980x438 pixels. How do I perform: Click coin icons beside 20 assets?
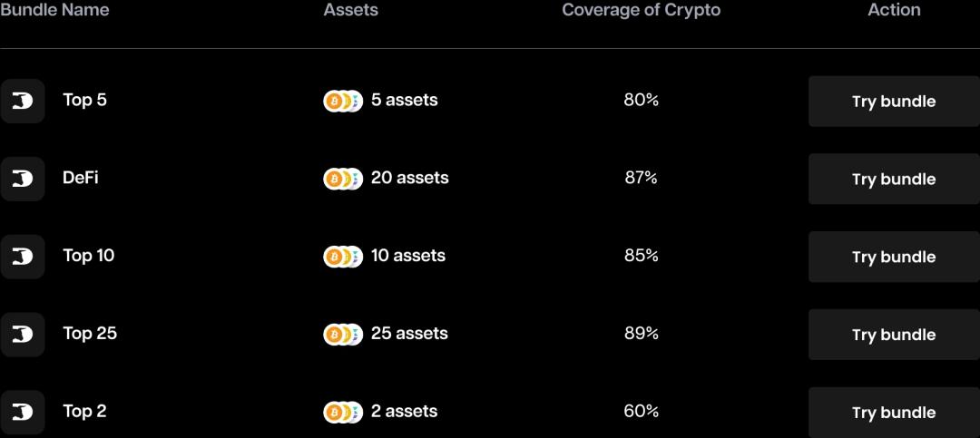pos(343,179)
